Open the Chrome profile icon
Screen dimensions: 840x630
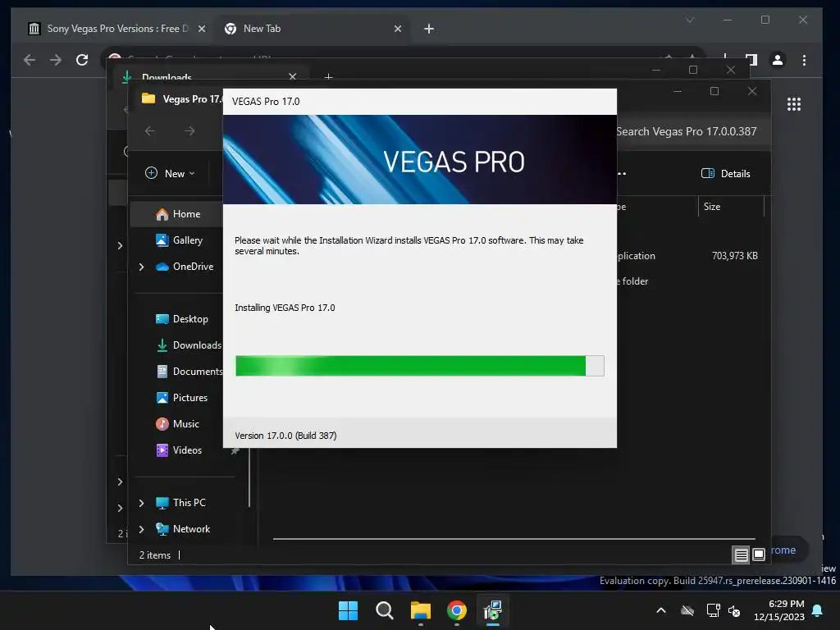point(778,60)
